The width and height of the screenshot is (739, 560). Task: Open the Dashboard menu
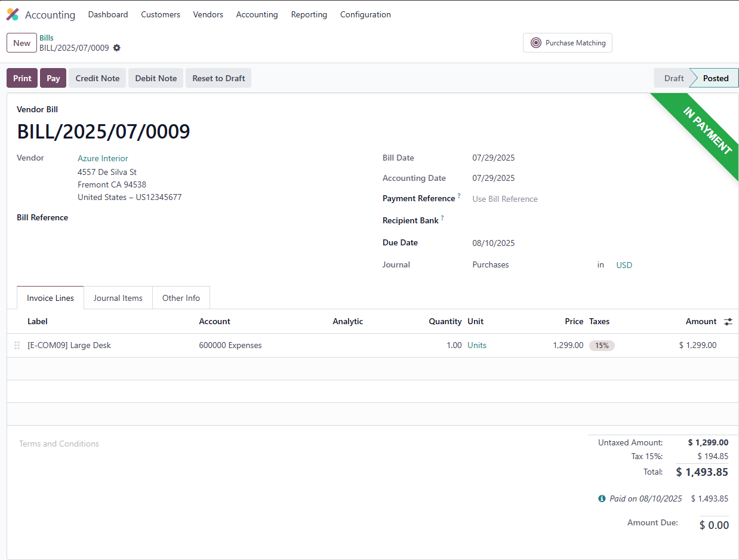pyautogui.click(x=108, y=14)
